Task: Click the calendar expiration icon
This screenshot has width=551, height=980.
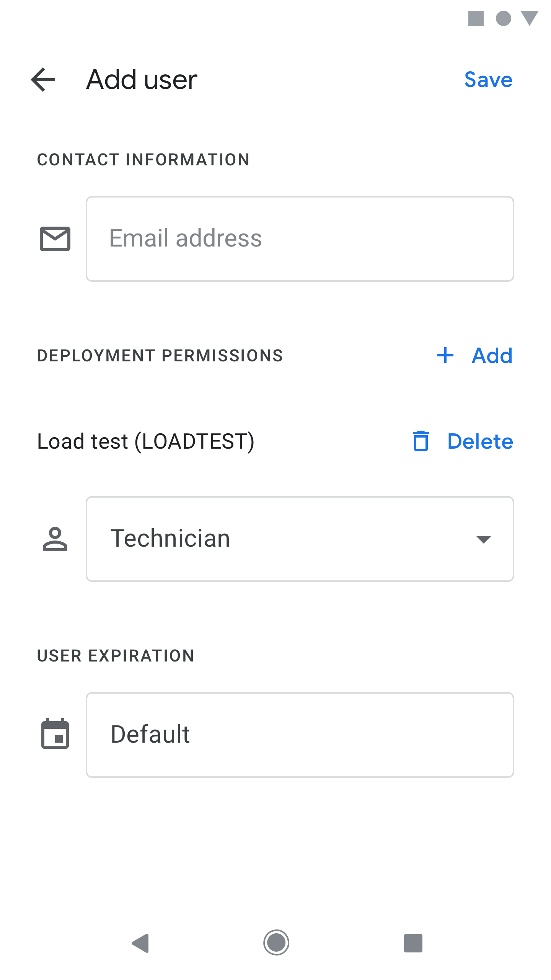Action: tap(55, 733)
